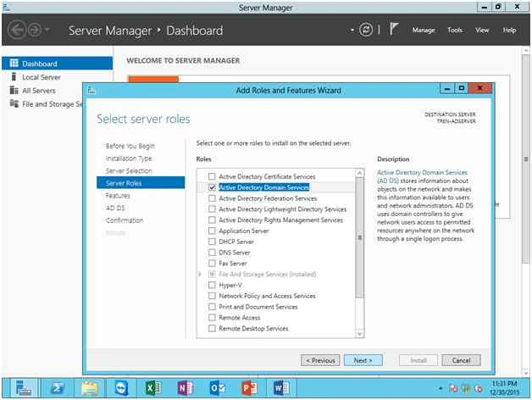Launch PowerShell from the taskbar

pos(57,388)
